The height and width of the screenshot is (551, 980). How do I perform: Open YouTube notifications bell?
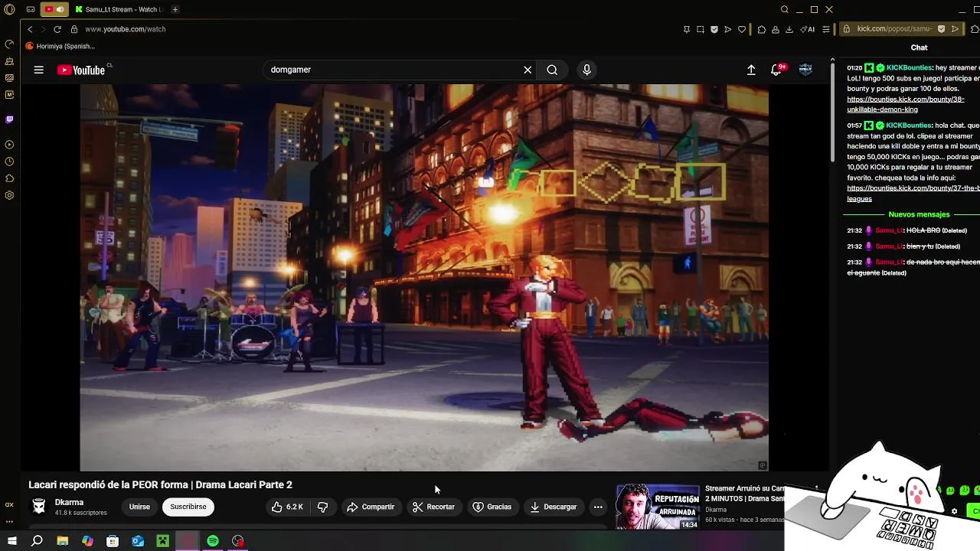[x=777, y=70]
